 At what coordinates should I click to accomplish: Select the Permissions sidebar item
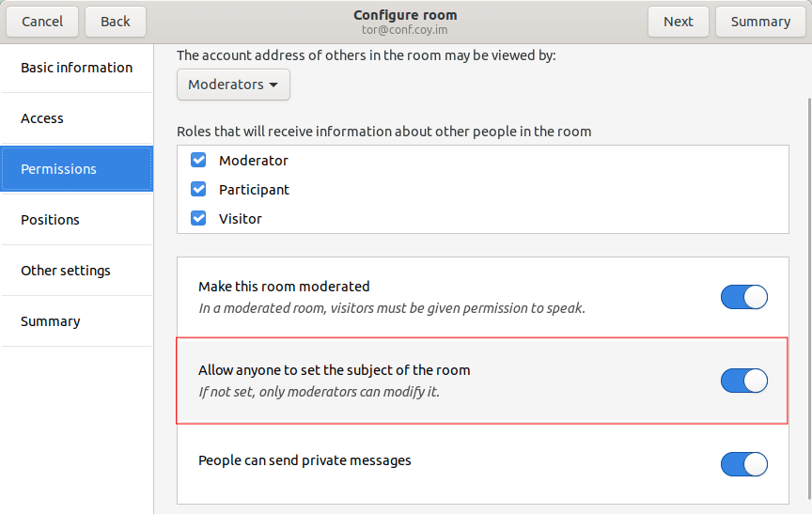[77, 169]
